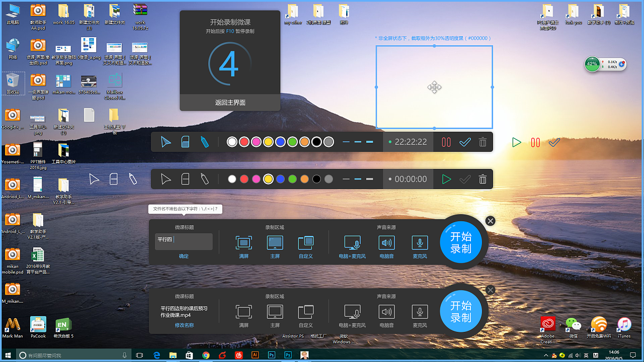Select 麦克风 in the panel with the title input

[420, 247]
